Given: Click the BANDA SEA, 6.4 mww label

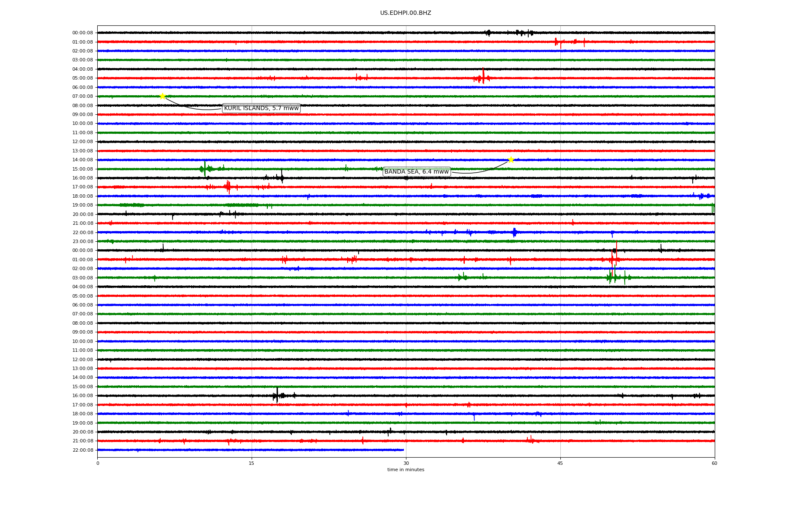Looking at the screenshot, I should (416, 171).
